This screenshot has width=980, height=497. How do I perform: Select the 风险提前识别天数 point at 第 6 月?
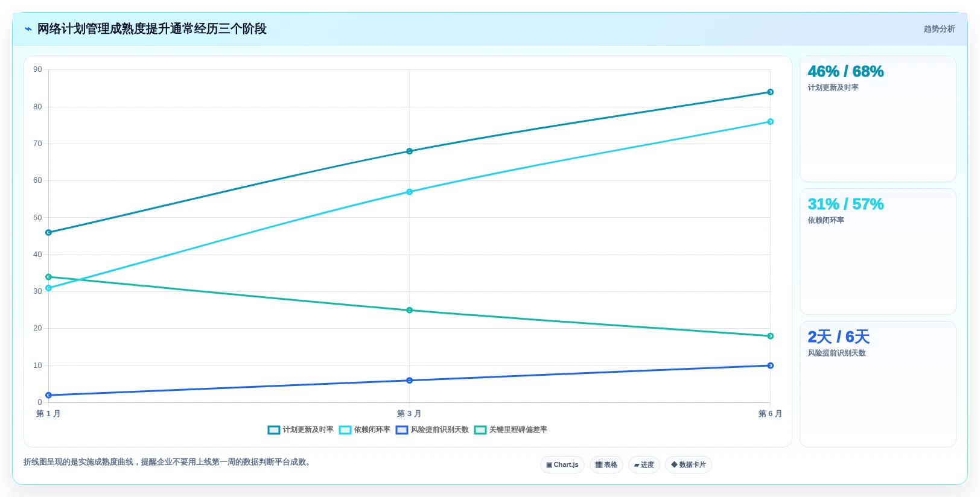click(770, 366)
